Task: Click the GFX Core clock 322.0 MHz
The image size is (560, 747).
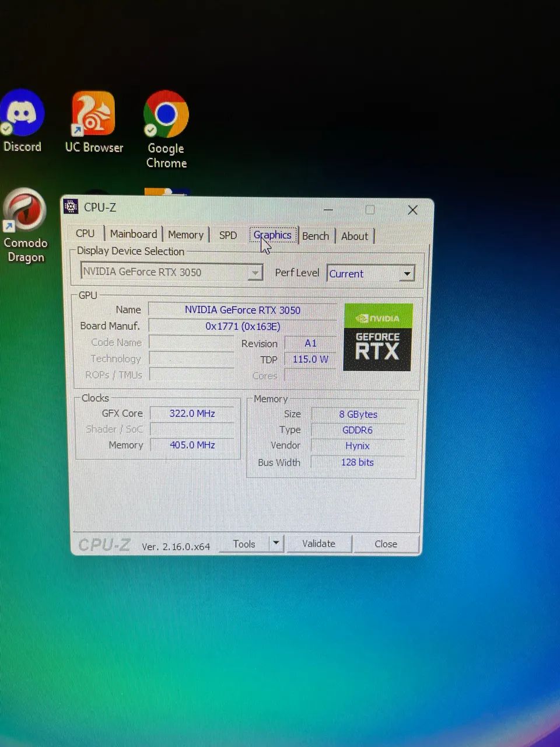Action: pos(192,413)
